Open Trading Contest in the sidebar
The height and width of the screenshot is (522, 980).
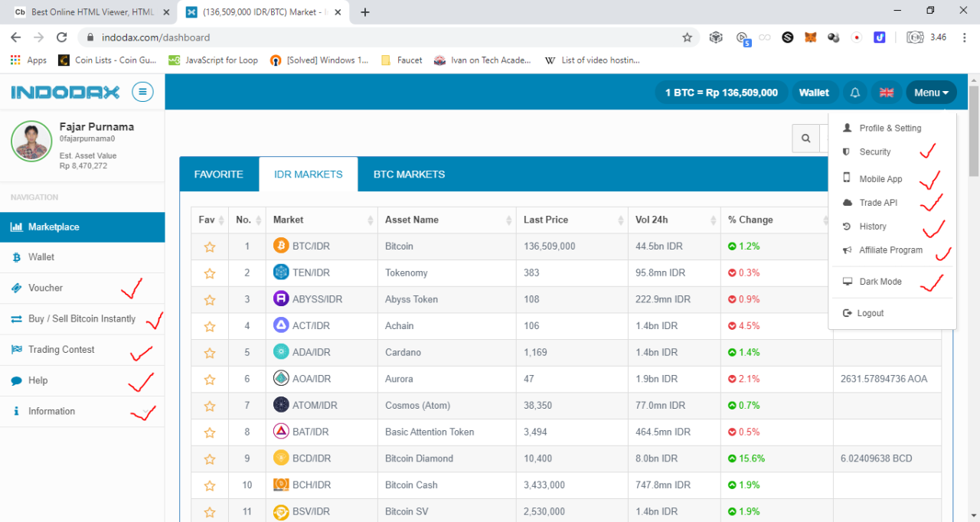82,350
